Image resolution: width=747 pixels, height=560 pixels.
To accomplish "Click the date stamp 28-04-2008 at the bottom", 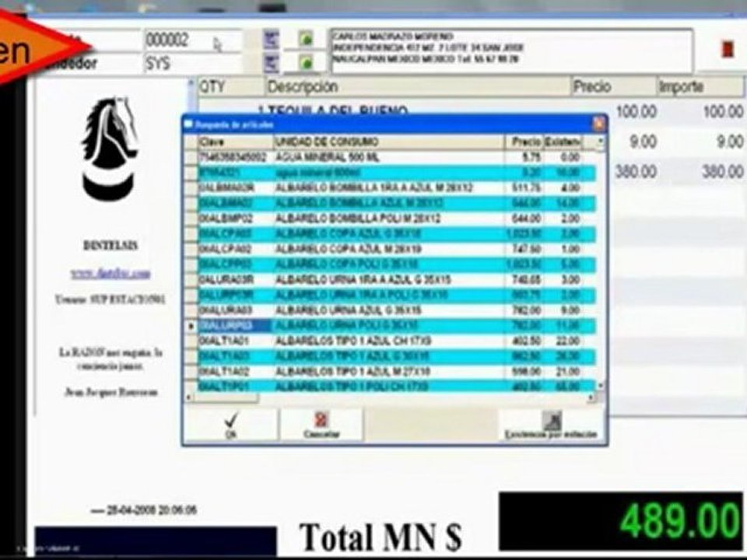I will click(x=145, y=510).
